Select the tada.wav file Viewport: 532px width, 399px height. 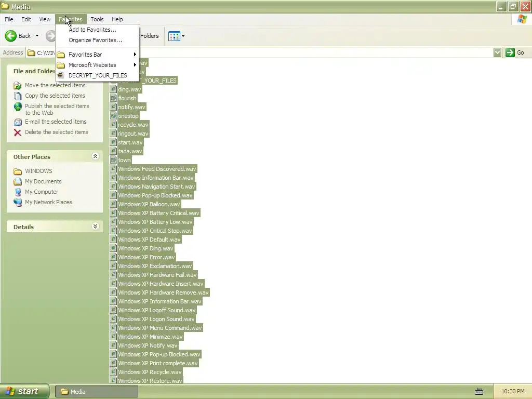(x=130, y=151)
